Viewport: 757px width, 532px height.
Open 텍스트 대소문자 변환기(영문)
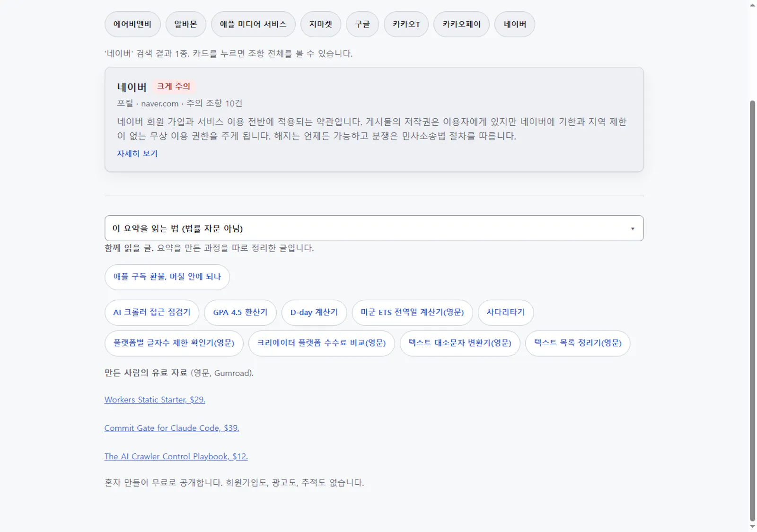460,343
